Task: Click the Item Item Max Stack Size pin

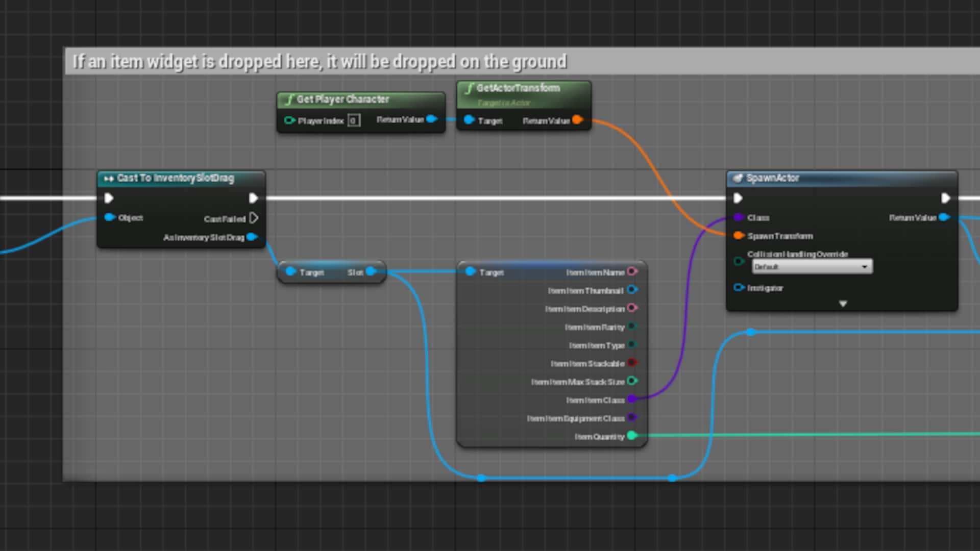Action: (x=632, y=381)
